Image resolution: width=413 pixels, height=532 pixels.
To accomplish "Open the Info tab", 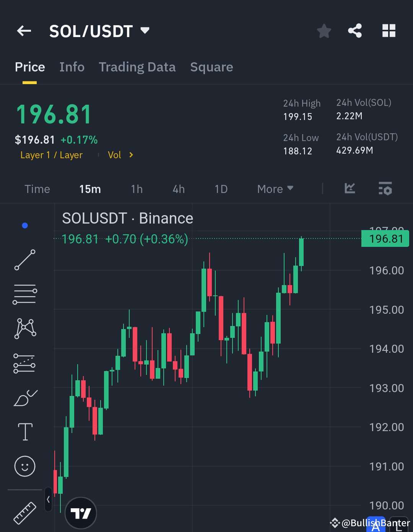I will [x=72, y=67].
